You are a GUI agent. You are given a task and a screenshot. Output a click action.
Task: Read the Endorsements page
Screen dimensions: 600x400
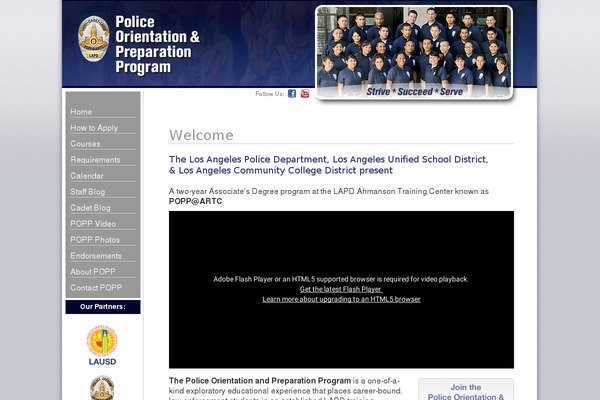point(96,256)
